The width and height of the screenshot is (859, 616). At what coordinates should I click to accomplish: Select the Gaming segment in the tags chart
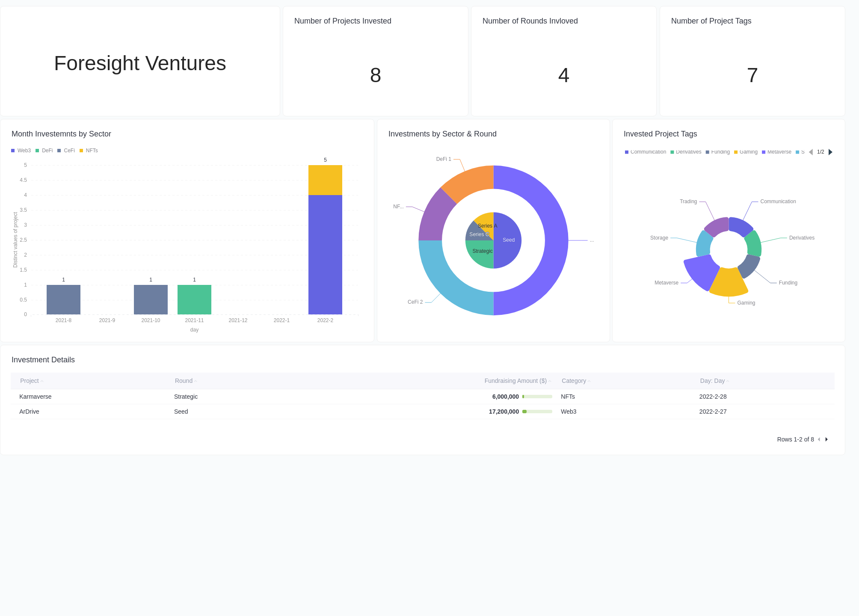click(729, 282)
